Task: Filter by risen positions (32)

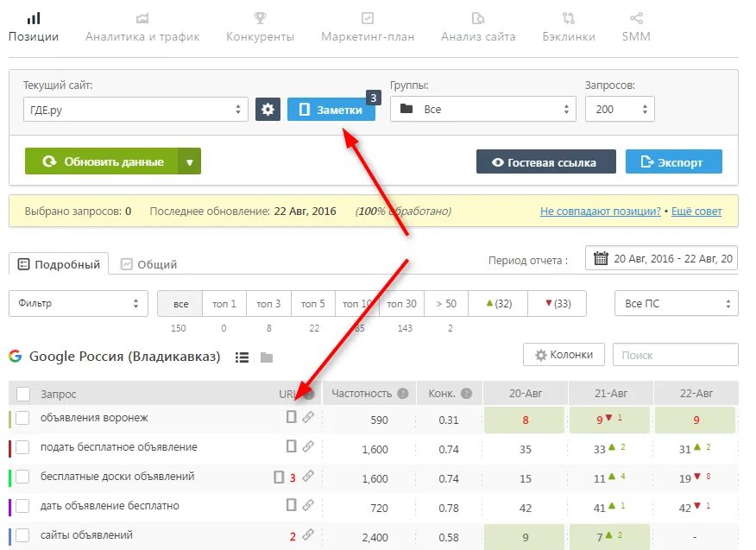Action: [x=498, y=303]
